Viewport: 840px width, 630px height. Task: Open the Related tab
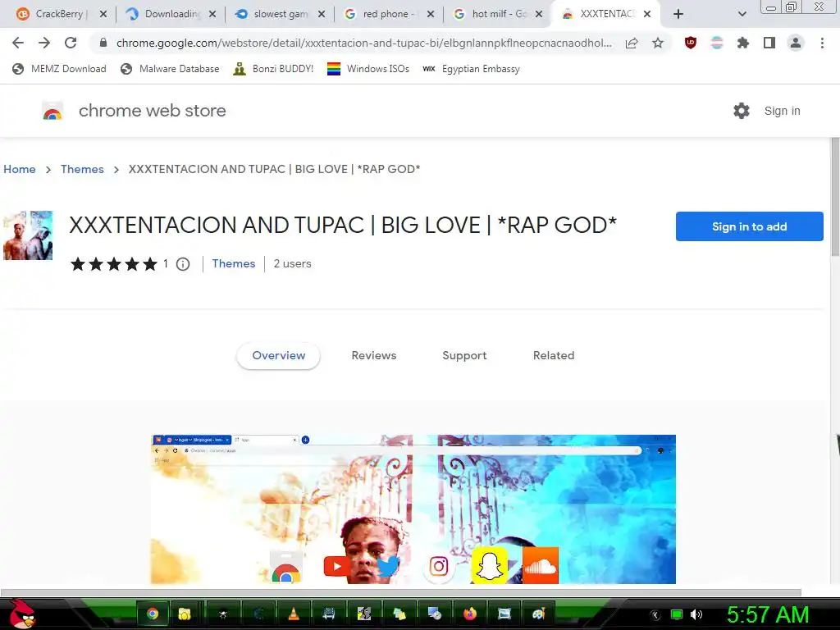click(x=554, y=356)
